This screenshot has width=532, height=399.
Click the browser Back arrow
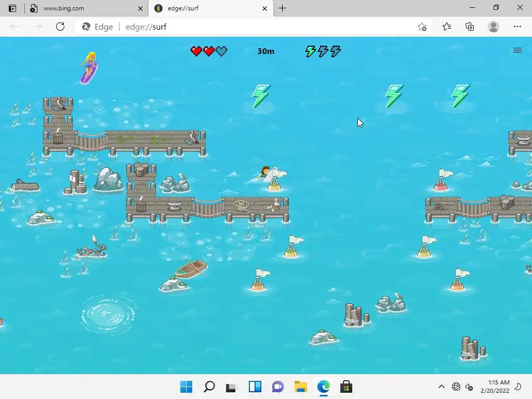pos(15,27)
